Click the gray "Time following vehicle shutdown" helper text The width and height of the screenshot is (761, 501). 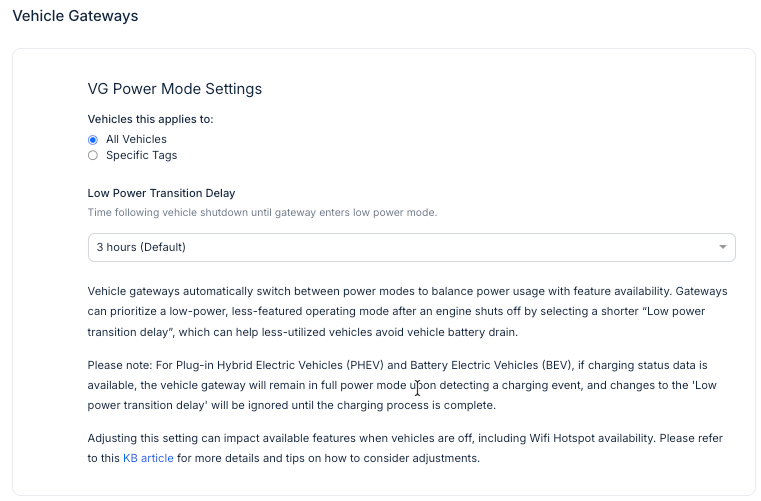point(262,212)
